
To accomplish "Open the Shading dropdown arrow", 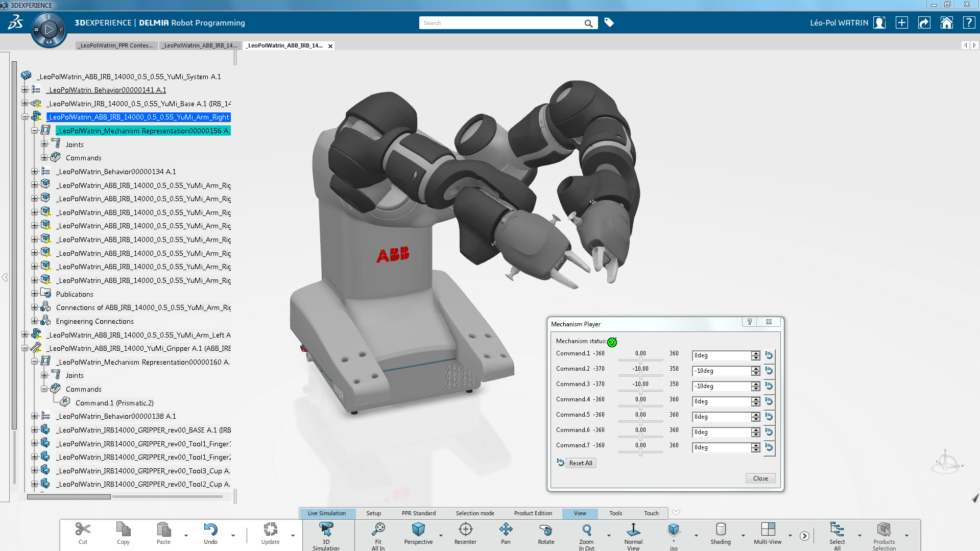I will 743,536.
